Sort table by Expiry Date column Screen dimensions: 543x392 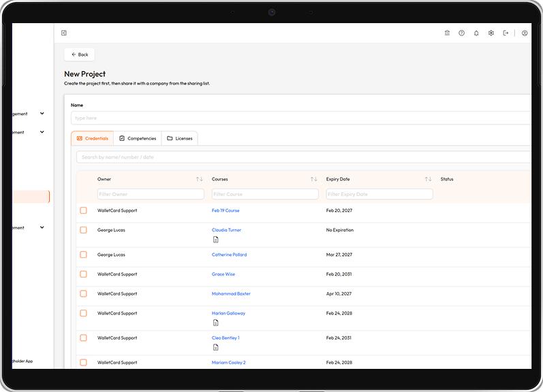429,179
